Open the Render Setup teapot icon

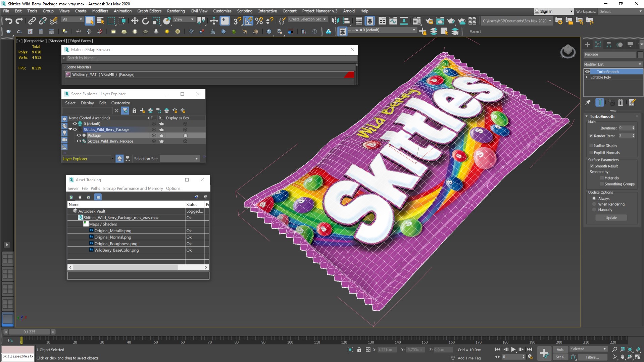click(x=429, y=21)
